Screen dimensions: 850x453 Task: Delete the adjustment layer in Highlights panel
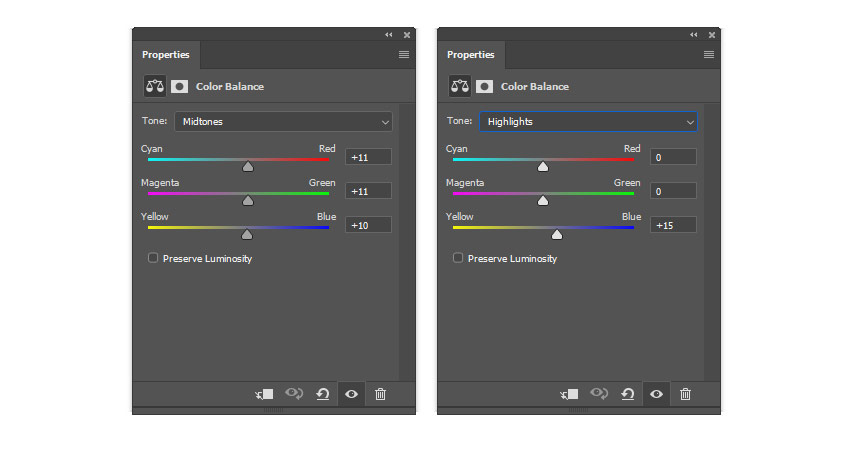[685, 394]
